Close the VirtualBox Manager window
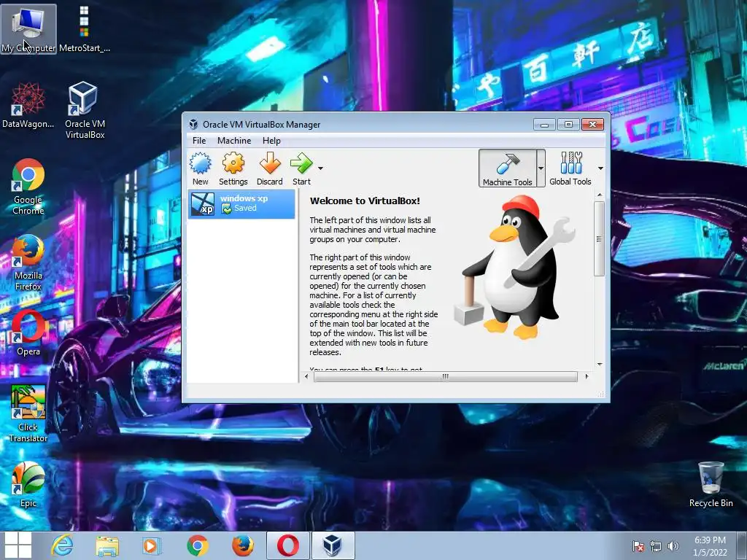The height and width of the screenshot is (560, 747). 592,124
